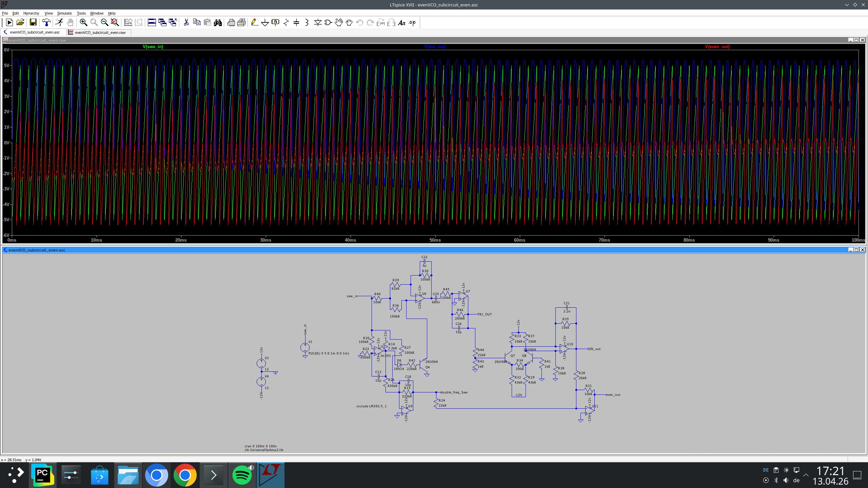This screenshot has height=488, width=868.
Task: Click the Run simulation icon
Action: (x=59, y=22)
